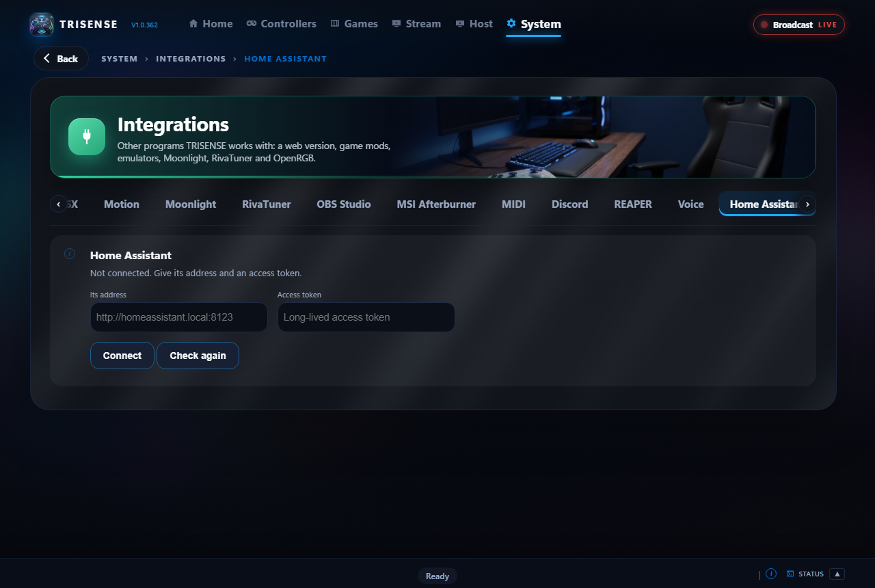
Task: Go to INTEGRATIONS in the breadcrumb
Action: click(191, 59)
